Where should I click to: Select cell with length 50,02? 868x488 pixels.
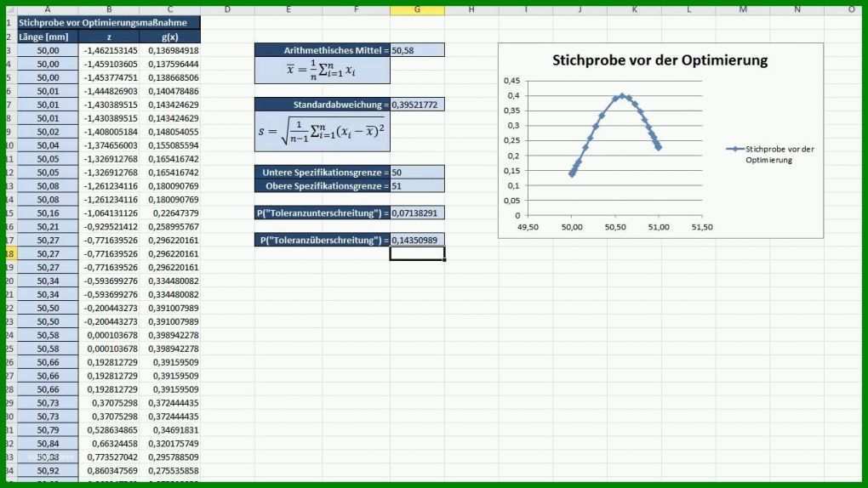click(x=48, y=132)
